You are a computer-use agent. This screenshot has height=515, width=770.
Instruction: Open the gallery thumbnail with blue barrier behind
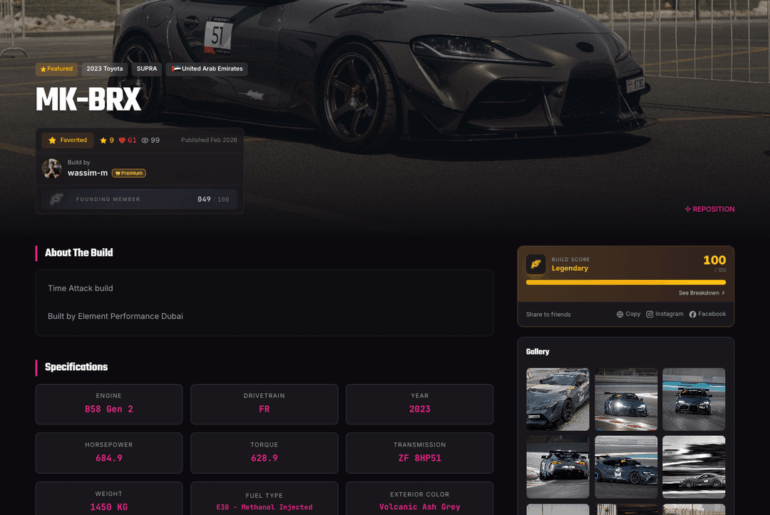click(693, 399)
